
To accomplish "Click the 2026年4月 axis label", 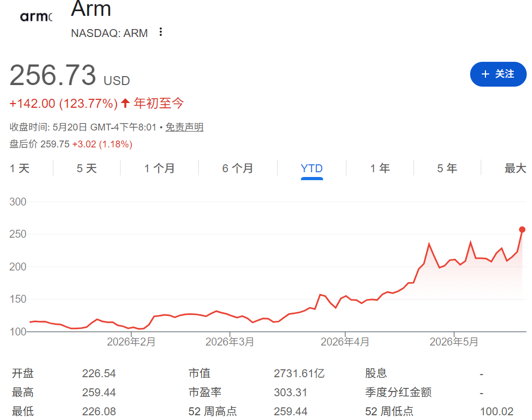I will point(345,342).
